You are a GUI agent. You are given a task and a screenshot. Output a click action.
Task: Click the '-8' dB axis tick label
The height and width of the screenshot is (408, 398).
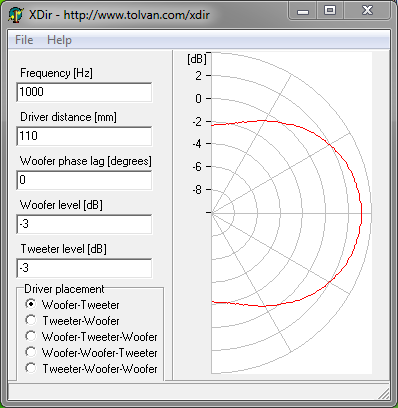pos(198,189)
